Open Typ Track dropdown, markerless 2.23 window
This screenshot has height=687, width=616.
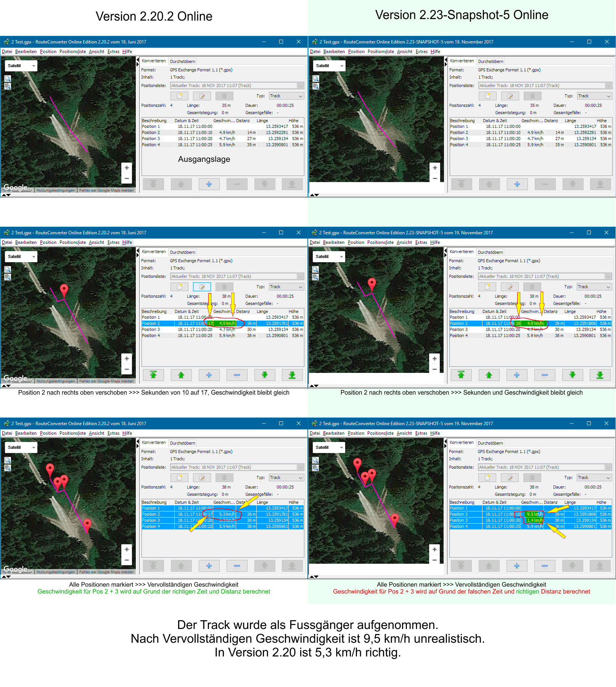pyautogui.click(x=594, y=96)
